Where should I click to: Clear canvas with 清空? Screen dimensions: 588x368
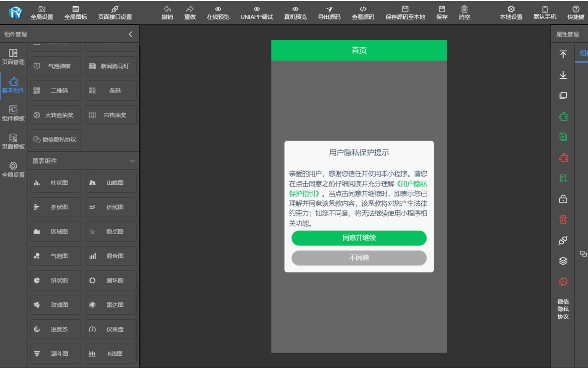464,13
